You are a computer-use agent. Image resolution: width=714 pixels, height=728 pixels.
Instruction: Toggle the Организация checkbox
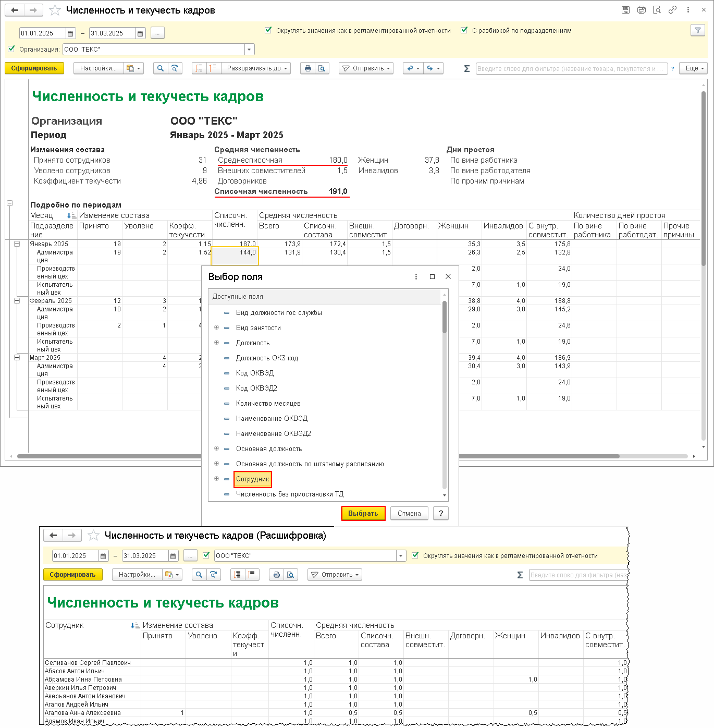11,49
